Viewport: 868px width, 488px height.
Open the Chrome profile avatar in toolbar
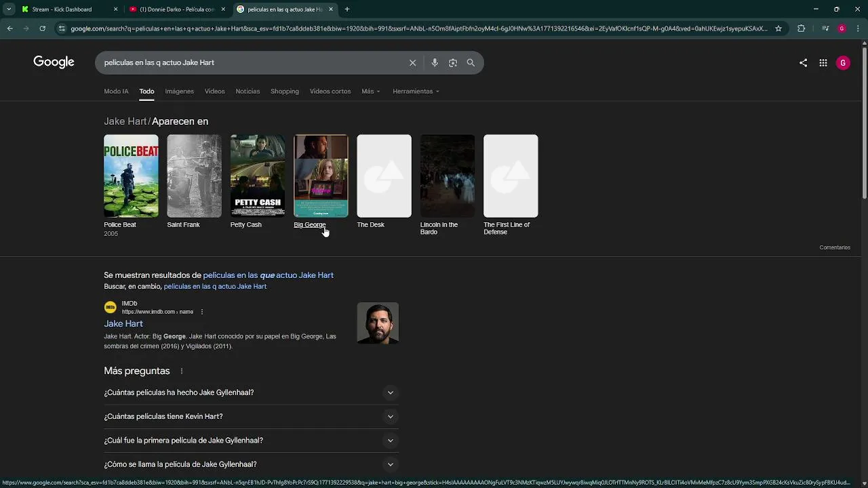click(x=842, y=28)
